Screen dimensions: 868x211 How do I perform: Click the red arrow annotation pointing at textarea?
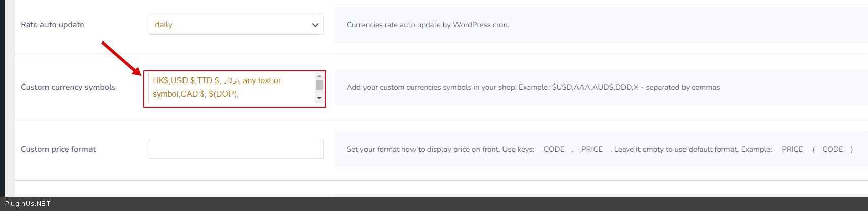[x=120, y=58]
